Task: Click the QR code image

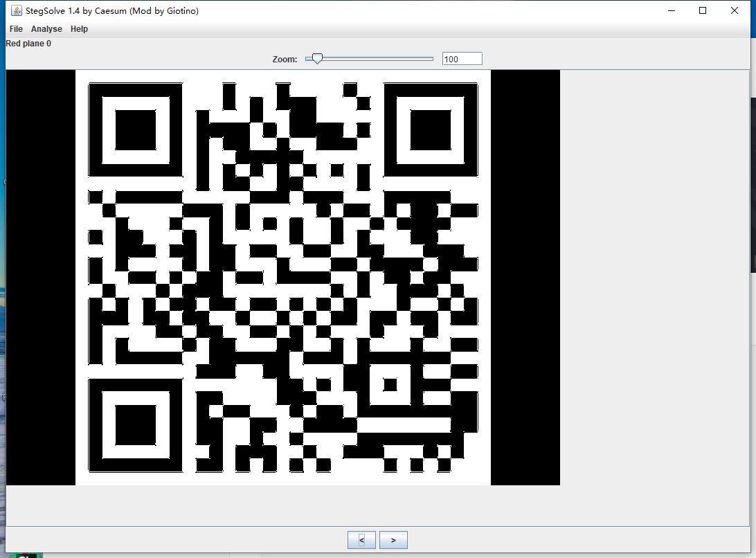Action: point(283,278)
